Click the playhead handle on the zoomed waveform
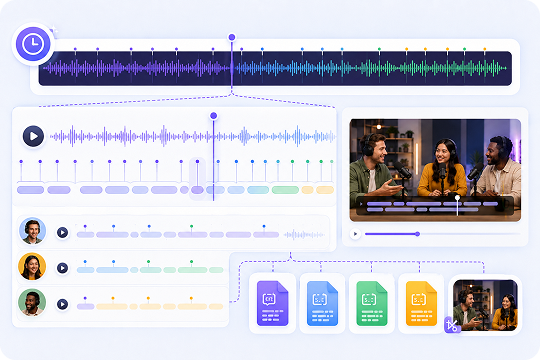The height and width of the screenshot is (360, 540). tap(214, 115)
